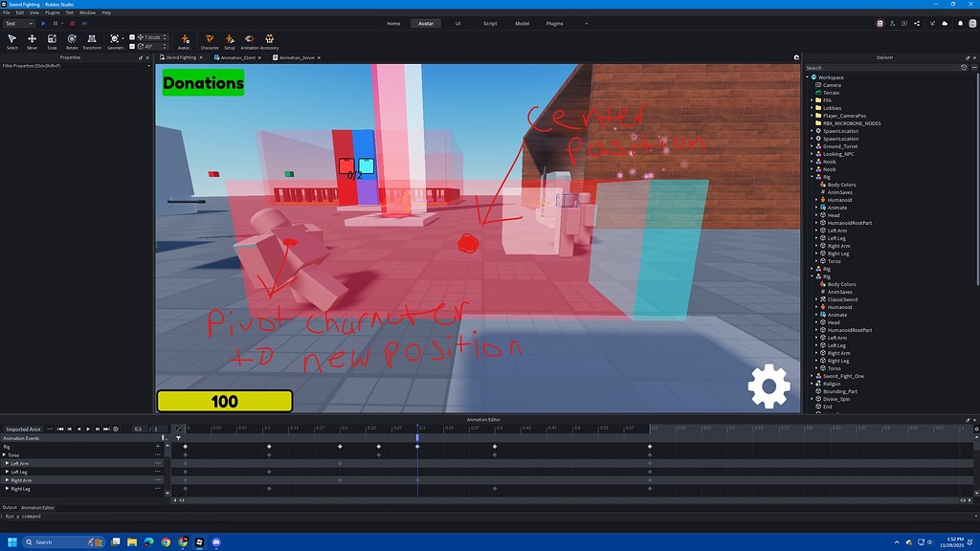Toggle the 45° rotation snap checkbox
The image size is (980, 551).
pyautogui.click(x=132, y=46)
